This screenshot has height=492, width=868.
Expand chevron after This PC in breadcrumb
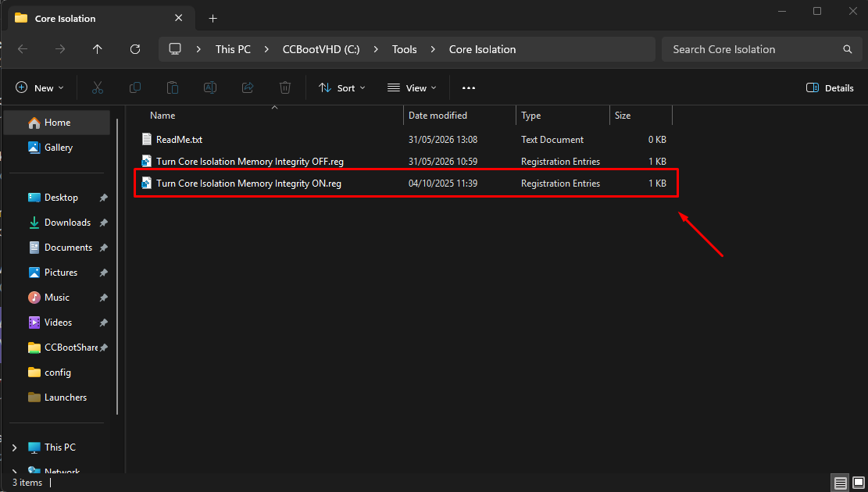coord(267,49)
